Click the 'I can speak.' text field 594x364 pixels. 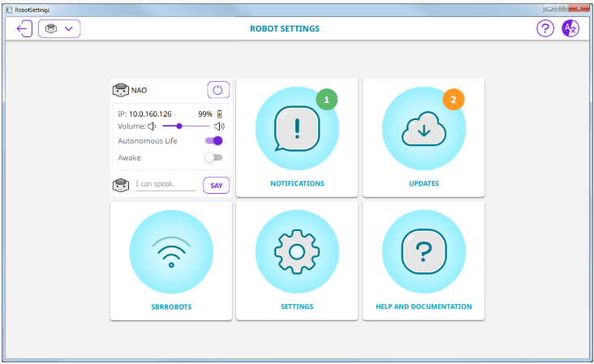point(166,185)
